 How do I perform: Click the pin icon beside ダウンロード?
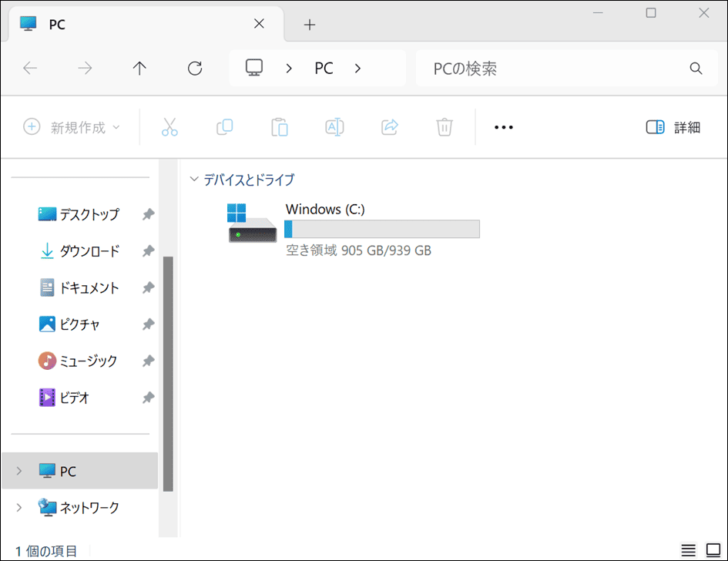pos(148,250)
